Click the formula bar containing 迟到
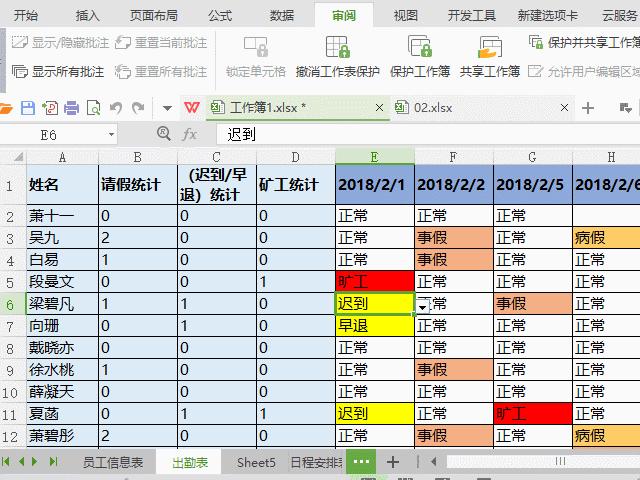640x480 pixels. pyautogui.click(x=428, y=134)
